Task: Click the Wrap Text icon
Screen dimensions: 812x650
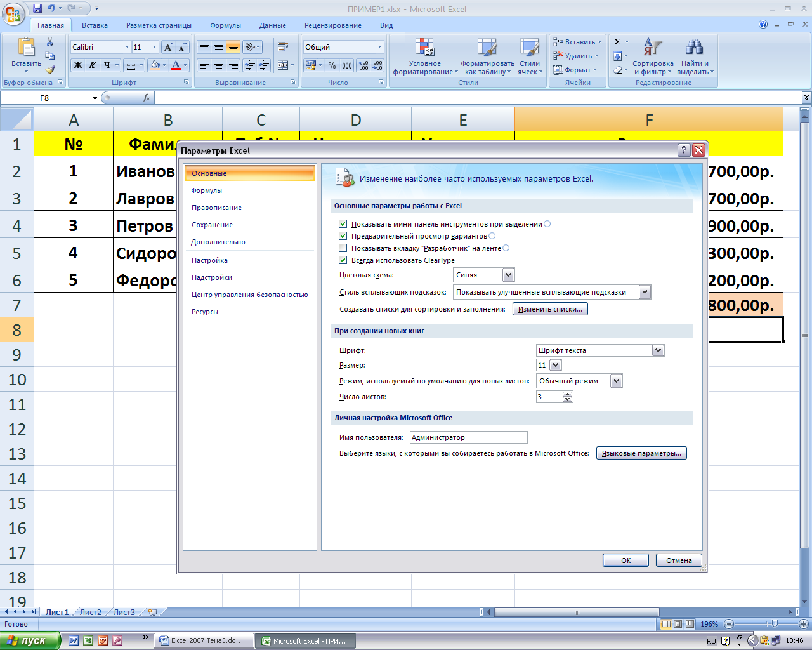Action: pos(283,47)
